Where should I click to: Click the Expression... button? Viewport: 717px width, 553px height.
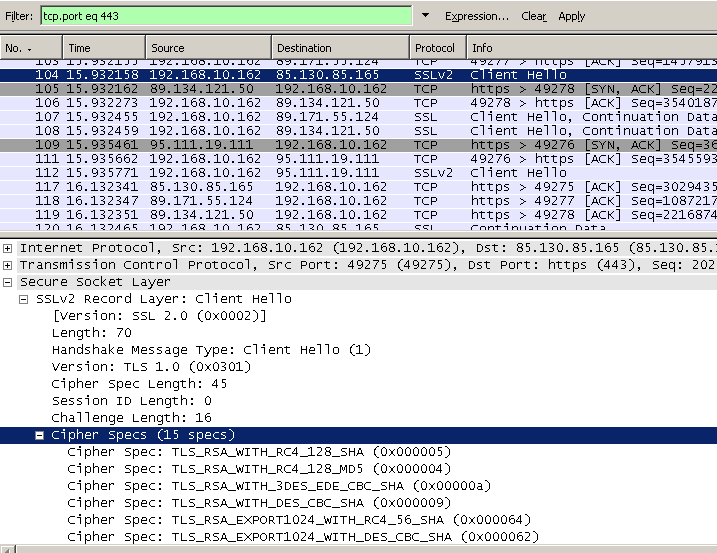pyautogui.click(x=477, y=16)
